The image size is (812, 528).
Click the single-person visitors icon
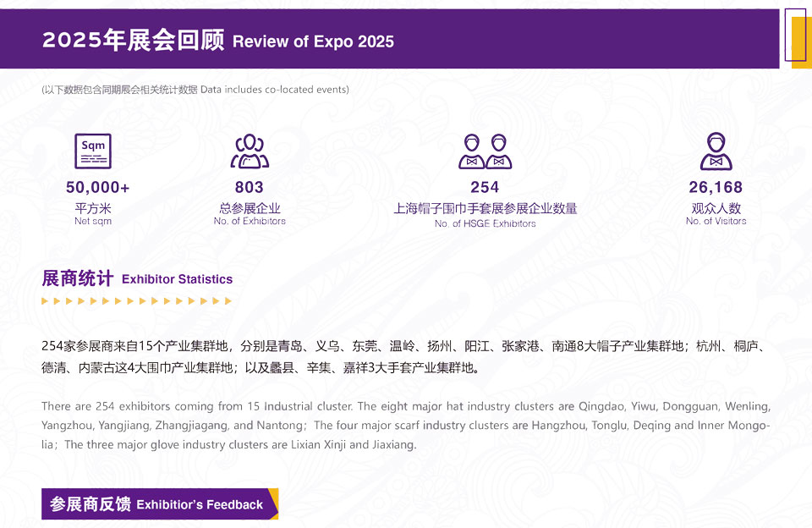pos(716,151)
